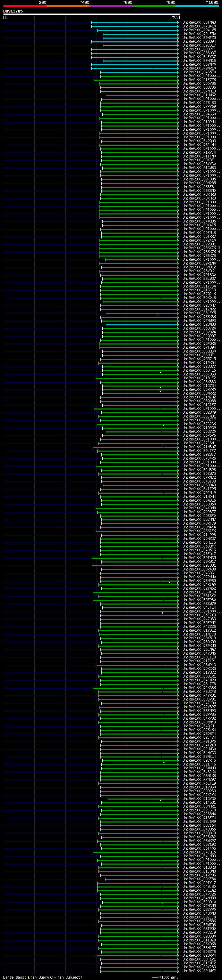The image size is (222, 980).
Task: Select hit UniRef100_C1BLF2
Action: [199, 378]
